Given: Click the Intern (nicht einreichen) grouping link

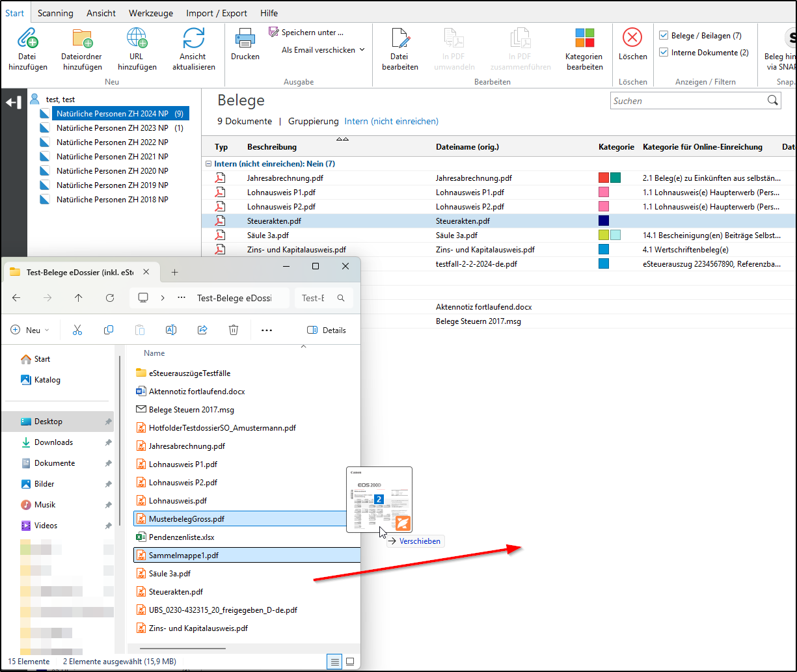Looking at the screenshot, I should [x=392, y=121].
